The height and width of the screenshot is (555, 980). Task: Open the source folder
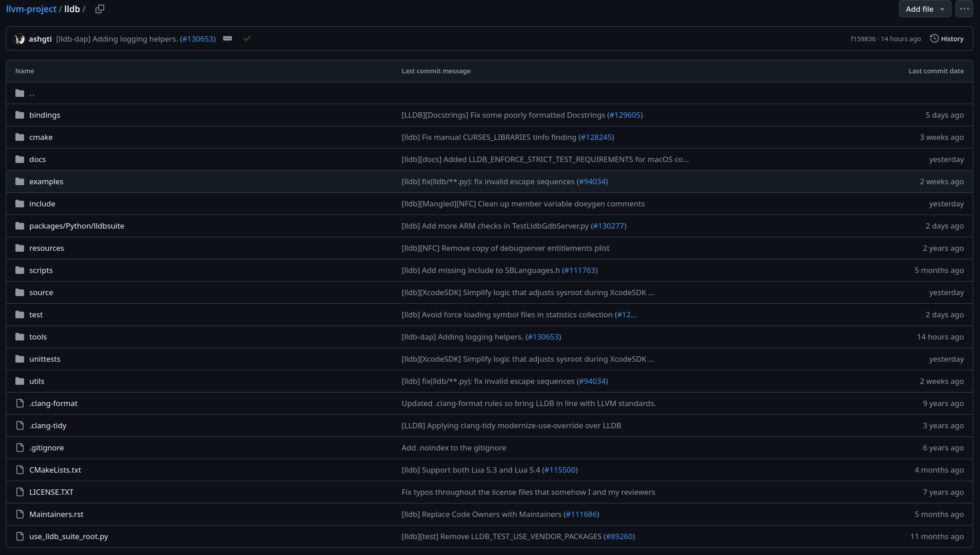point(41,292)
